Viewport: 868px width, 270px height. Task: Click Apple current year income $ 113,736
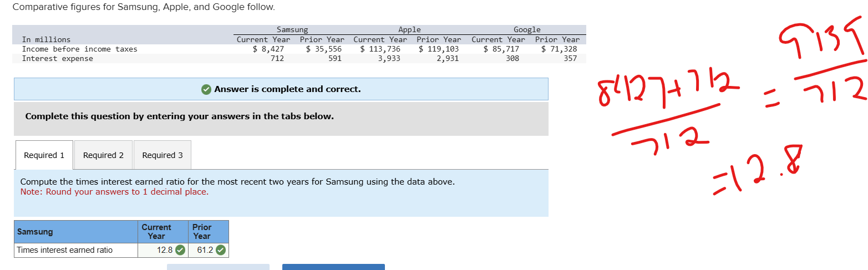380,49
